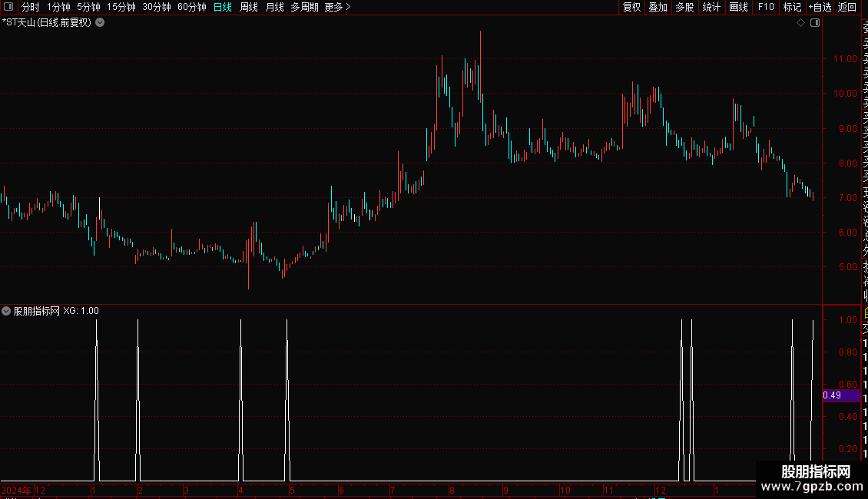Click the 标记 mark button

click(792, 7)
